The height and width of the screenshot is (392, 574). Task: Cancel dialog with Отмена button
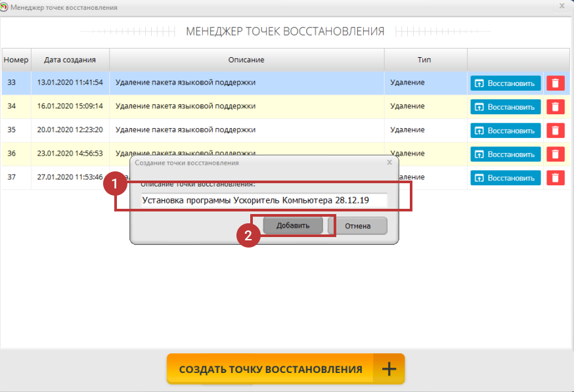pyautogui.click(x=357, y=226)
